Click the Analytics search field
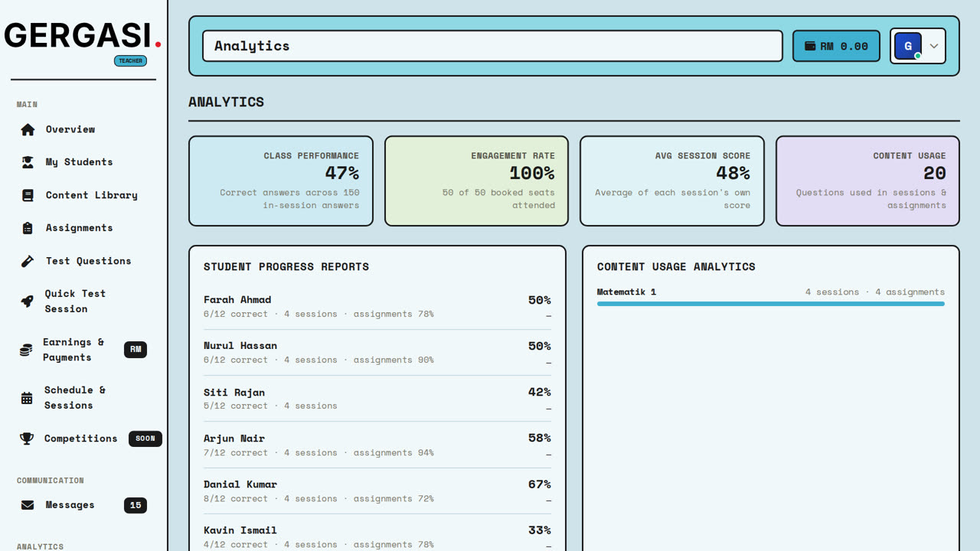 point(492,46)
